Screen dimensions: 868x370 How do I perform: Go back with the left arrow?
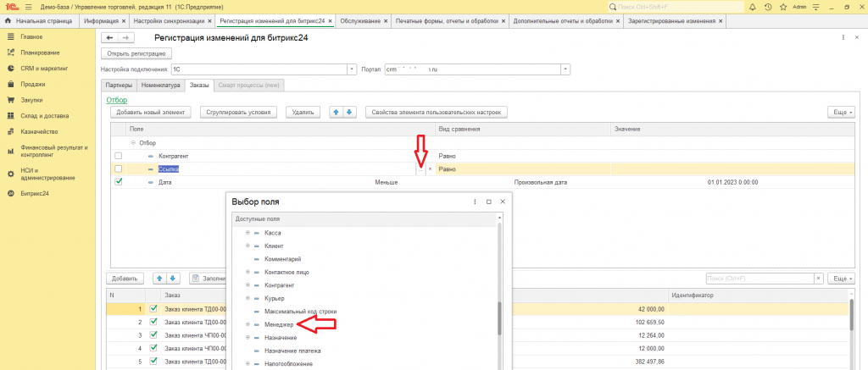click(109, 37)
